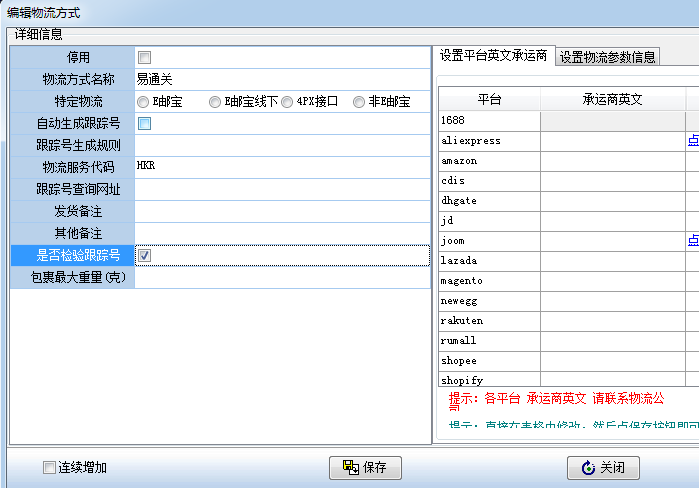This screenshot has height=488, width=699.
Task: Select the magento platform cell
Action: point(489,281)
